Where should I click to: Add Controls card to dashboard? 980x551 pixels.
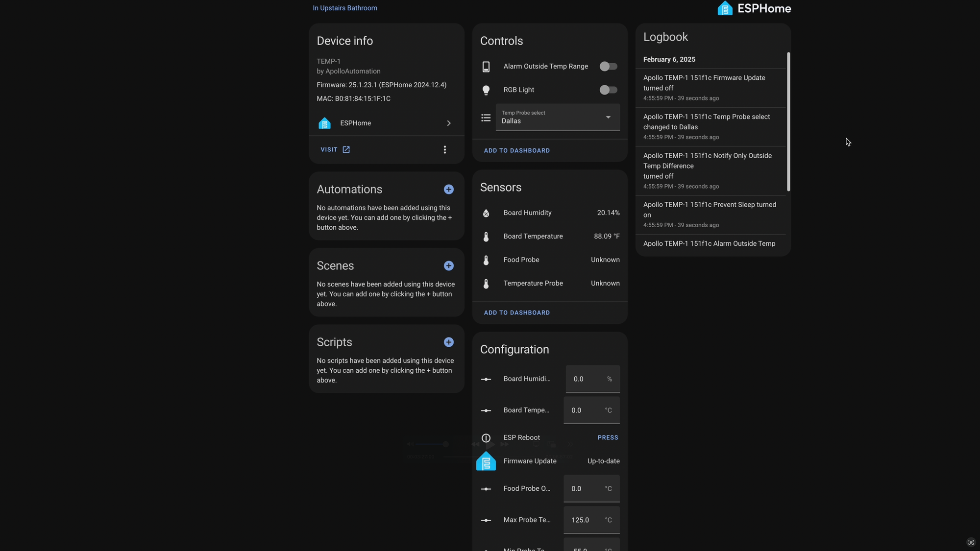tap(516, 151)
